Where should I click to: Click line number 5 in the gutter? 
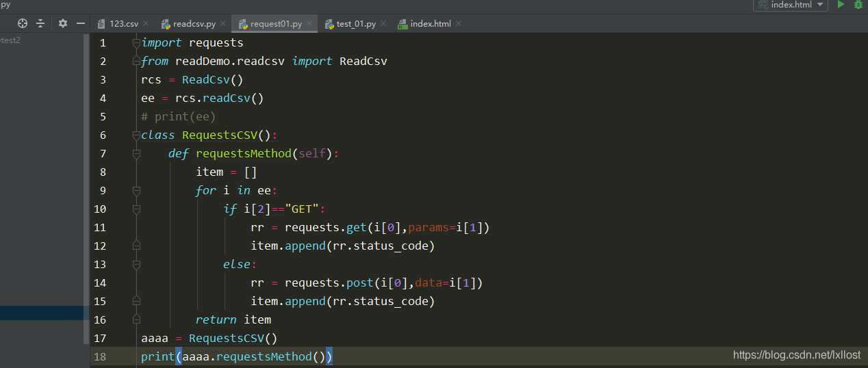point(103,117)
